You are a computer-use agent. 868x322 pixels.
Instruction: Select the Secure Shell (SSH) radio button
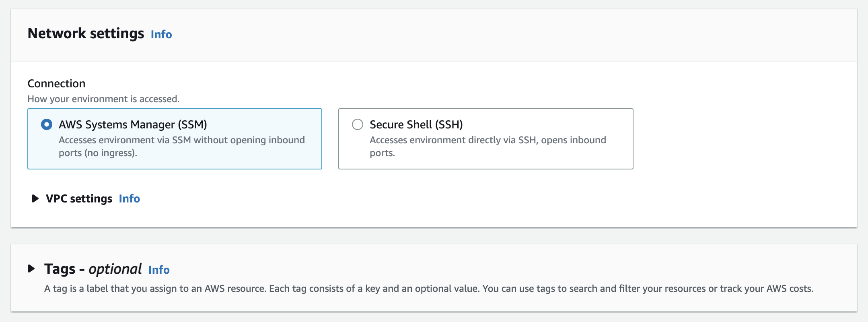(358, 124)
